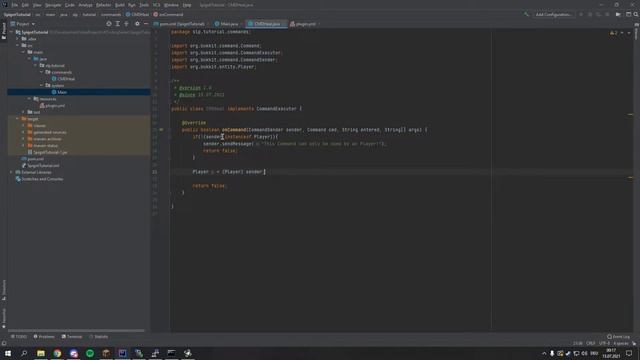The height and width of the screenshot is (360, 640).
Task: Select the CMDHeal.java editor tab
Action: tap(266, 24)
